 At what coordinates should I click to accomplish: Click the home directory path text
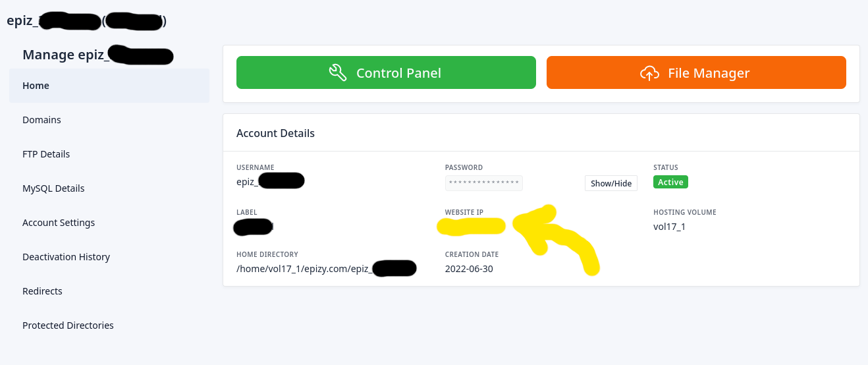point(303,269)
